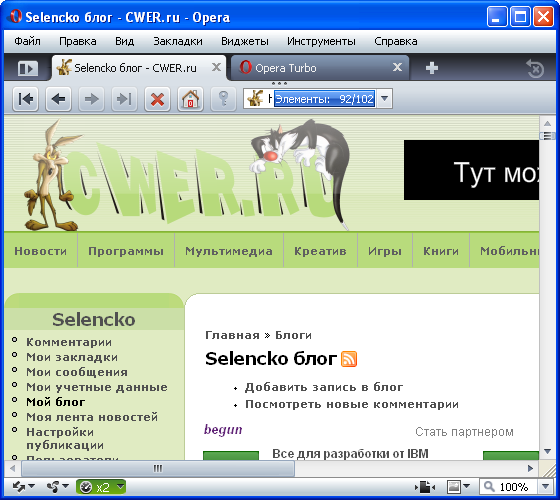
Task: Click the Блоги breadcrumb link
Action: 293,335
